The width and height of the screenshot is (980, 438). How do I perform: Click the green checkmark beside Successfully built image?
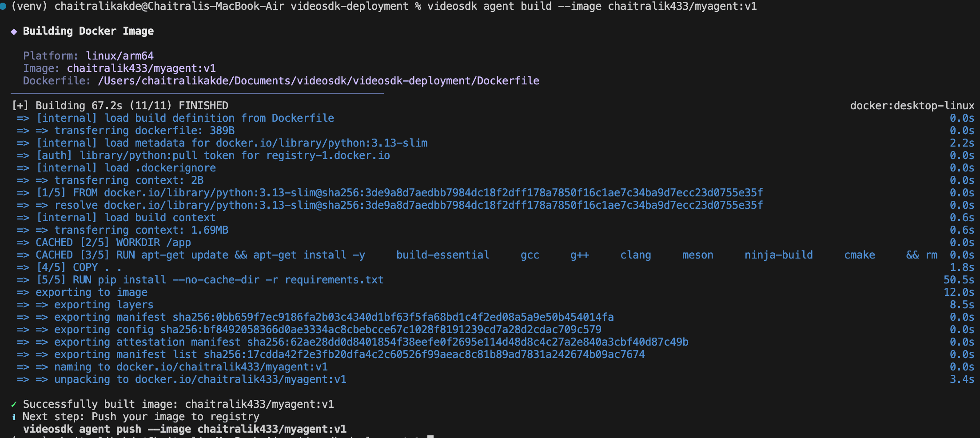pos(14,404)
